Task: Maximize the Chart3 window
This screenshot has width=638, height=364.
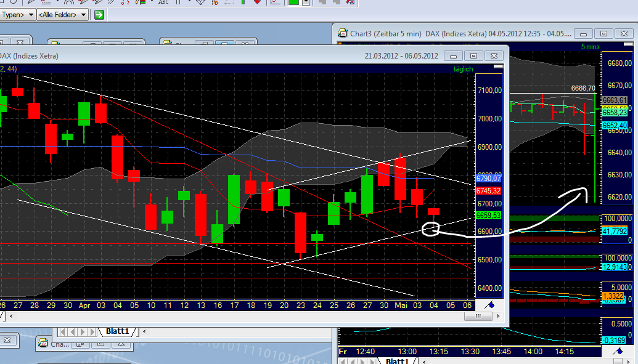Action: [603, 34]
